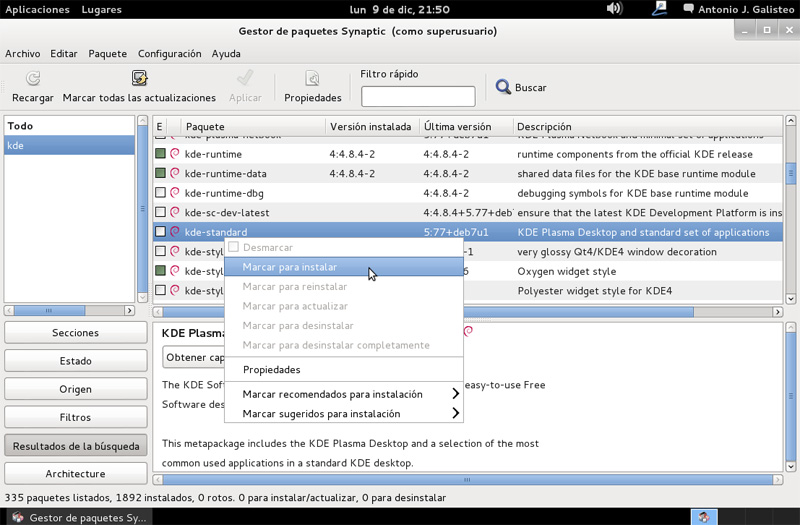Toggle checkbox of Polyester widget style row
Image resolution: width=800 pixels, height=525 pixels.
click(160, 290)
